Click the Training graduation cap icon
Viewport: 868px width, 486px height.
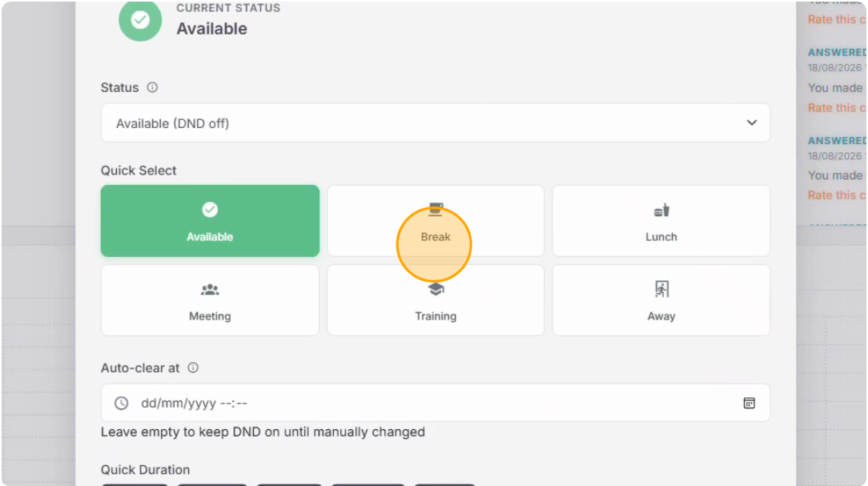coord(436,290)
